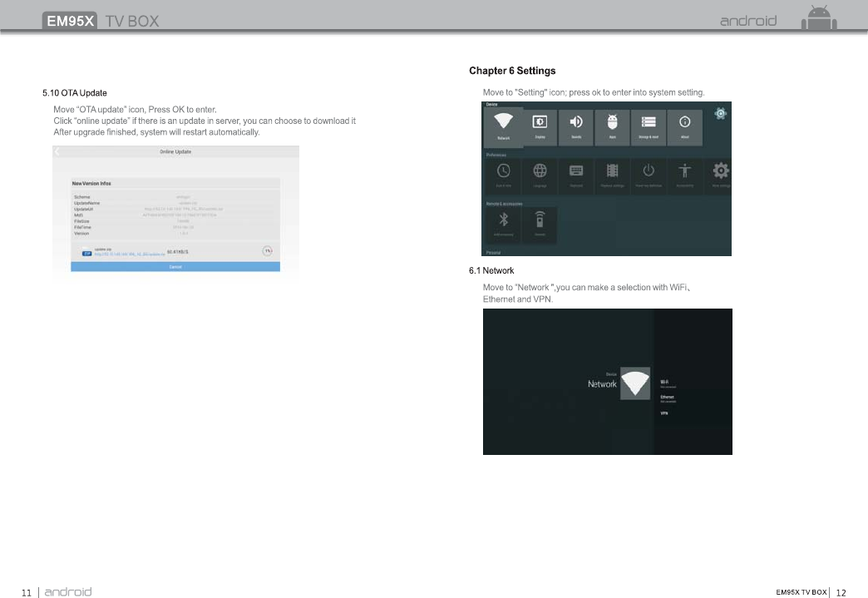Viewport: 868px width, 598px height.
Task: Open the Remote control tile
Action: [540, 225]
